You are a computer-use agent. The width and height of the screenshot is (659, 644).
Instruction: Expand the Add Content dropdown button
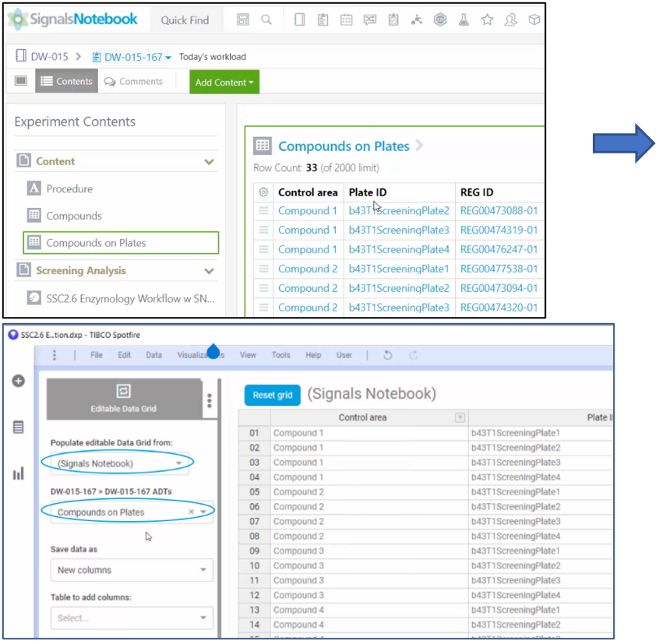224,82
